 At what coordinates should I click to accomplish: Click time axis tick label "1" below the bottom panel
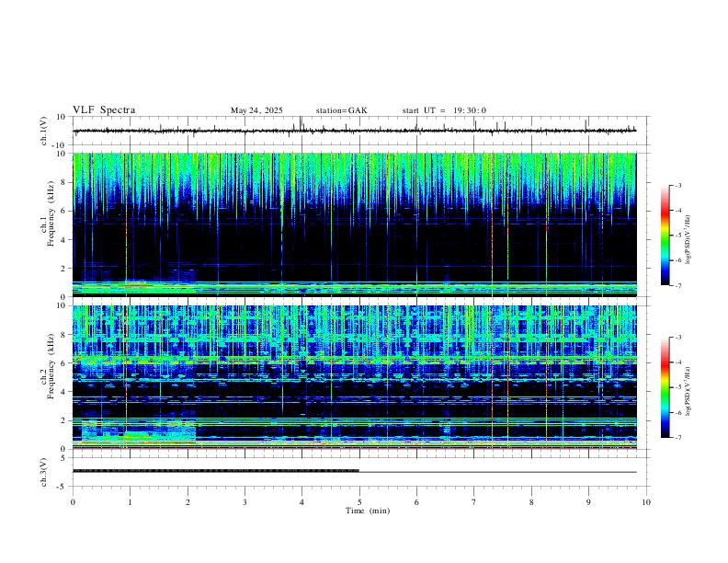[x=130, y=502]
